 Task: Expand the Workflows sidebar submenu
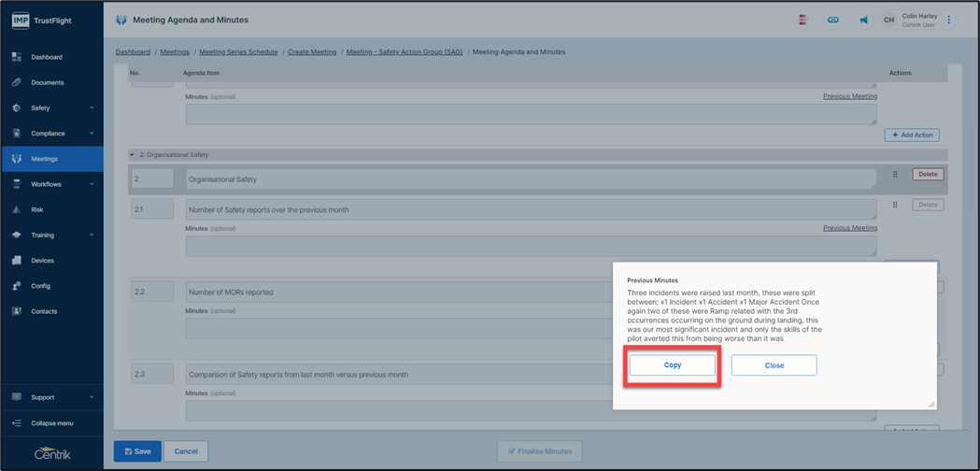(x=92, y=185)
